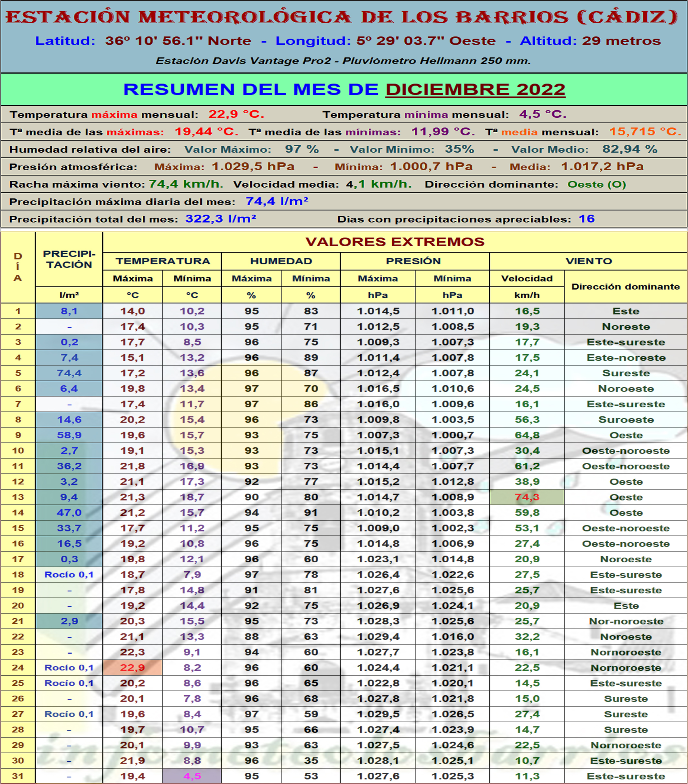Click the PRESIÓN column header
This screenshot has width=688, height=784.
(x=413, y=261)
